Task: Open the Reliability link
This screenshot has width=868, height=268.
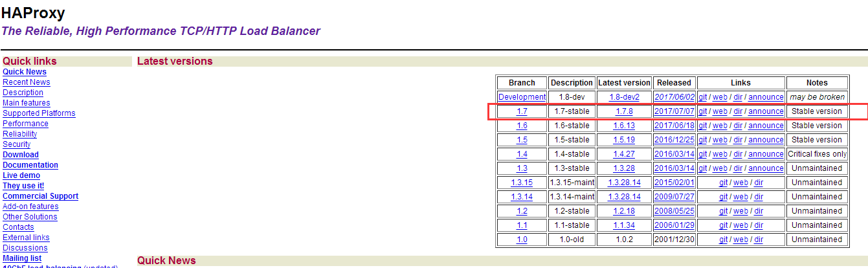Action: 20,134
